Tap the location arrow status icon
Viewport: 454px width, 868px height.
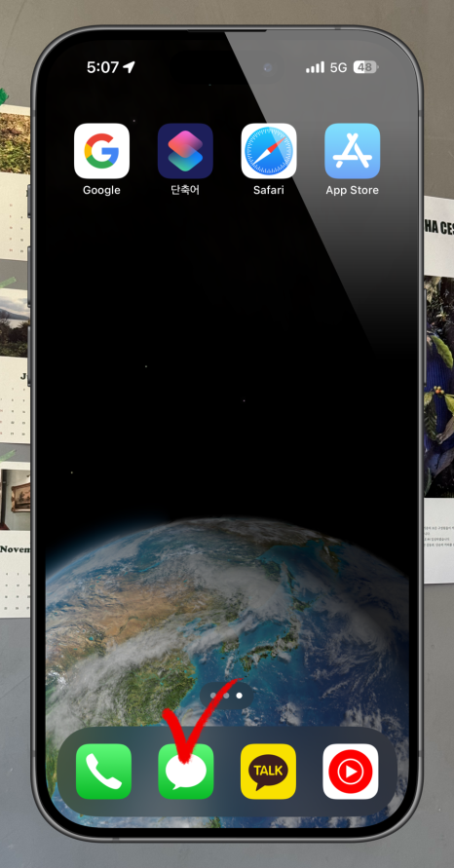(129, 67)
